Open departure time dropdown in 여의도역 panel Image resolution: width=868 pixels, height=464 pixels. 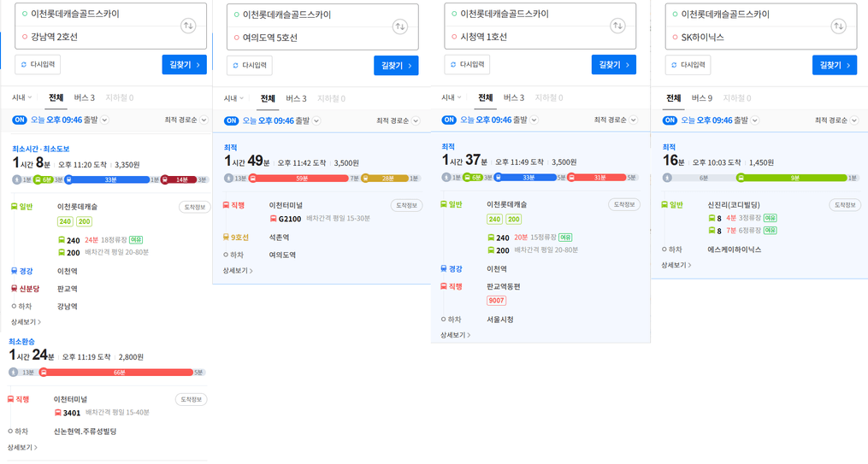316,120
